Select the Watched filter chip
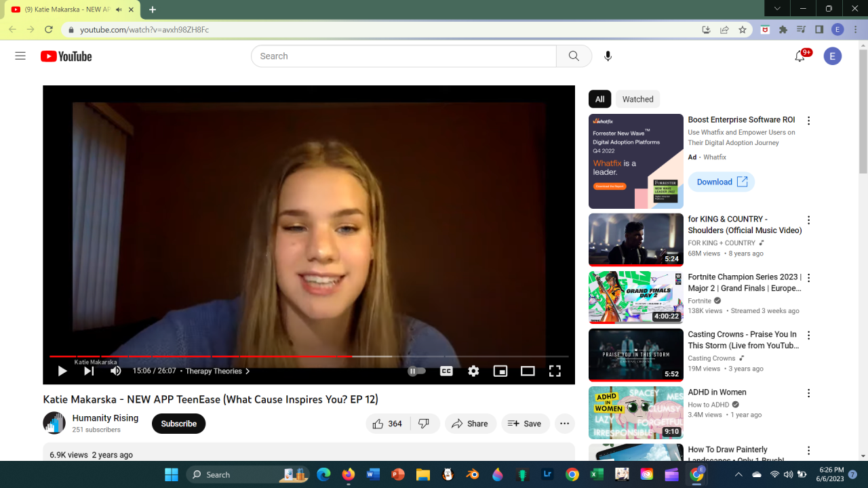Viewport: 868px width, 488px height. pos(638,99)
